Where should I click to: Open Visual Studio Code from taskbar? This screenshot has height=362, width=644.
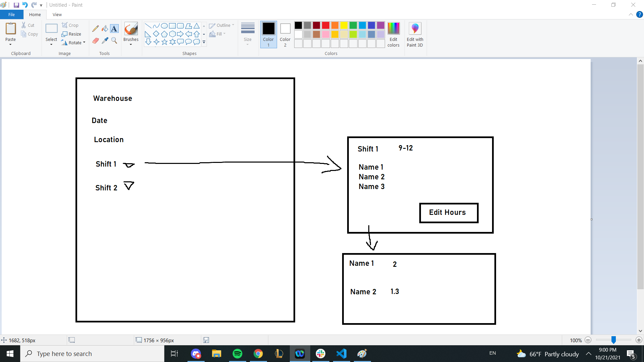pyautogui.click(x=341, y=354)
